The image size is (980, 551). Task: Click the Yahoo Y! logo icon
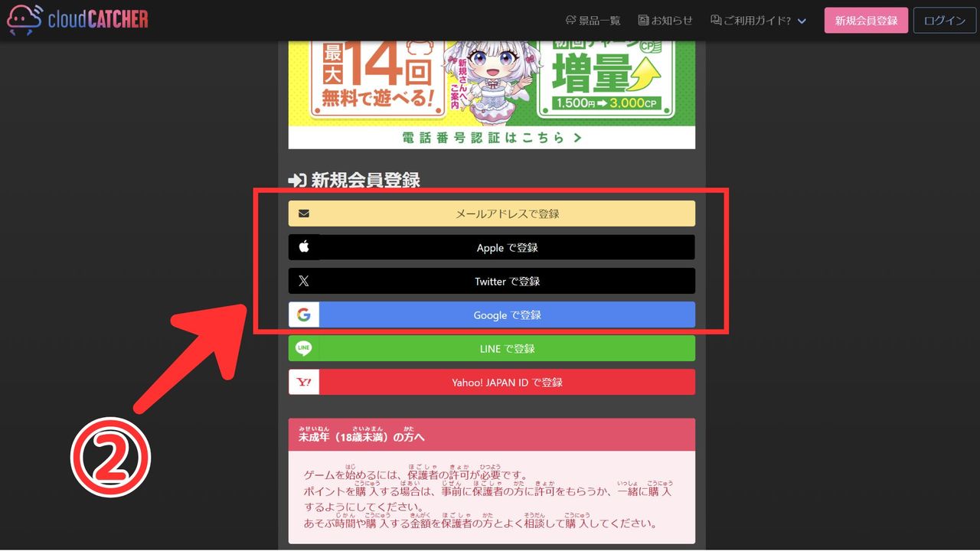pyautogui.click(x=304, y=382)
